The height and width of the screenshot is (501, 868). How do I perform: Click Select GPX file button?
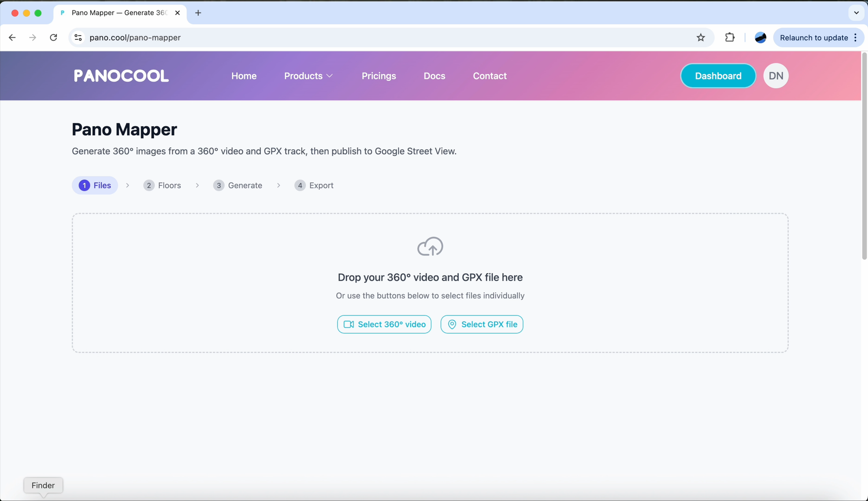482,324
